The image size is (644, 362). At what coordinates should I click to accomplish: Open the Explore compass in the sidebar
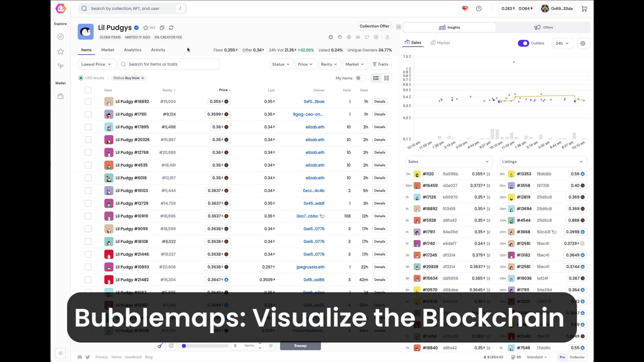pos(60,37)
